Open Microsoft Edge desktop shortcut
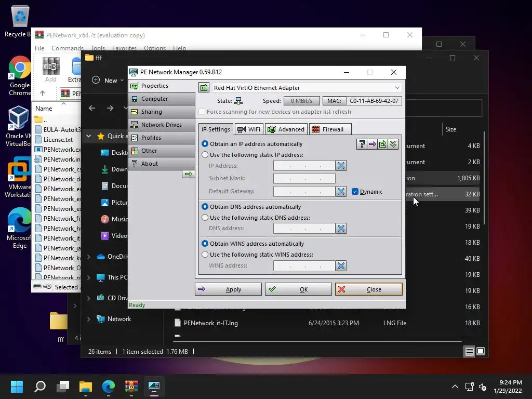This screenshot has width=532, height=399. pos(19,228)
